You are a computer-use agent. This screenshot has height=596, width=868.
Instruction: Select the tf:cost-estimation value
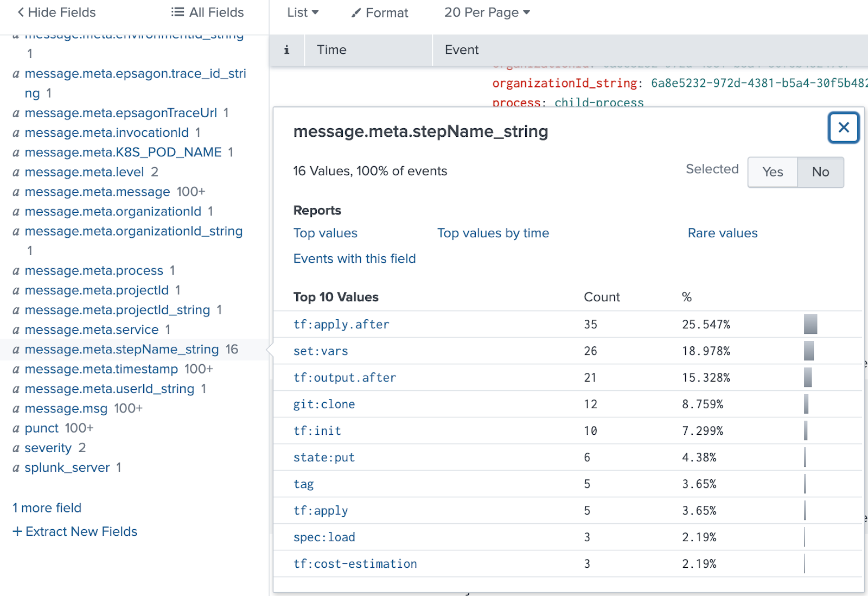[x=355, y=564]
